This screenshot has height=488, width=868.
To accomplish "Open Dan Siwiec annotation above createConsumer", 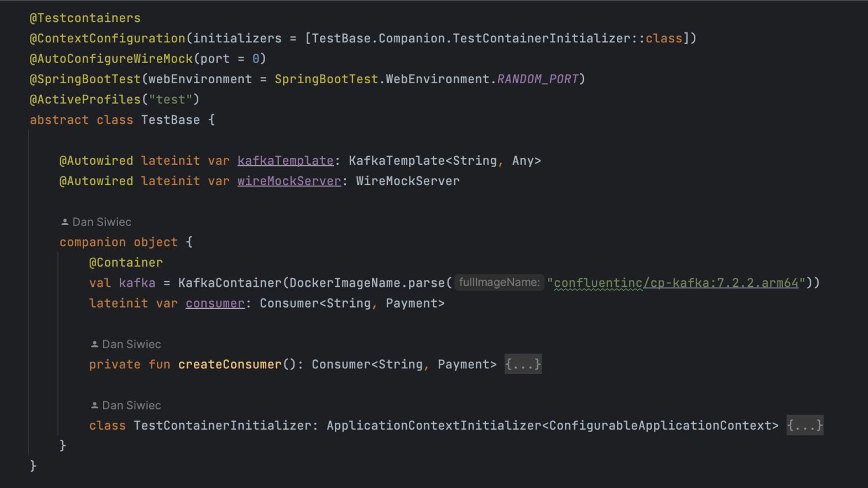I will point(131,344).
